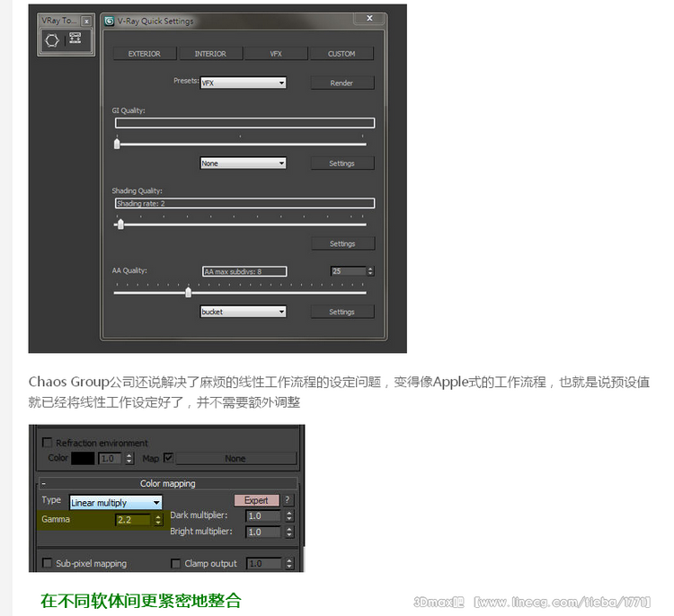Collapse the Color mapping rollout
This screenshot has width=674, height=616.
point(168,484)
